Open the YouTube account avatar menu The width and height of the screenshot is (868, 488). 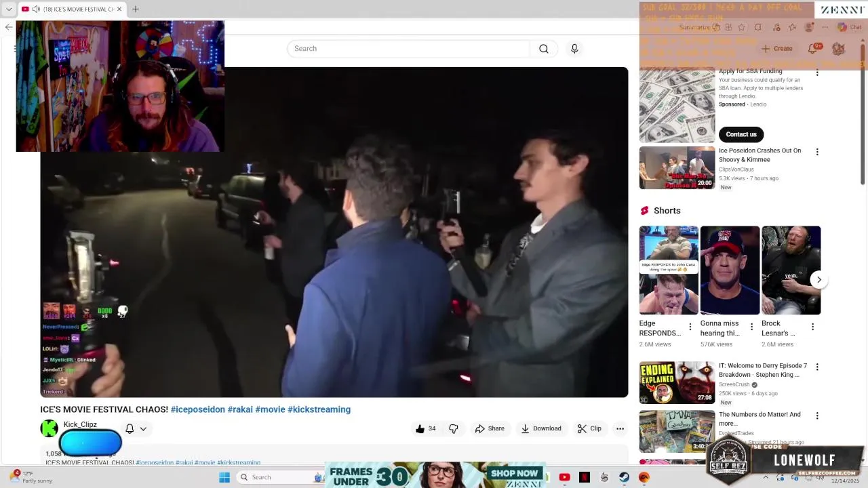tap(838, 49)
